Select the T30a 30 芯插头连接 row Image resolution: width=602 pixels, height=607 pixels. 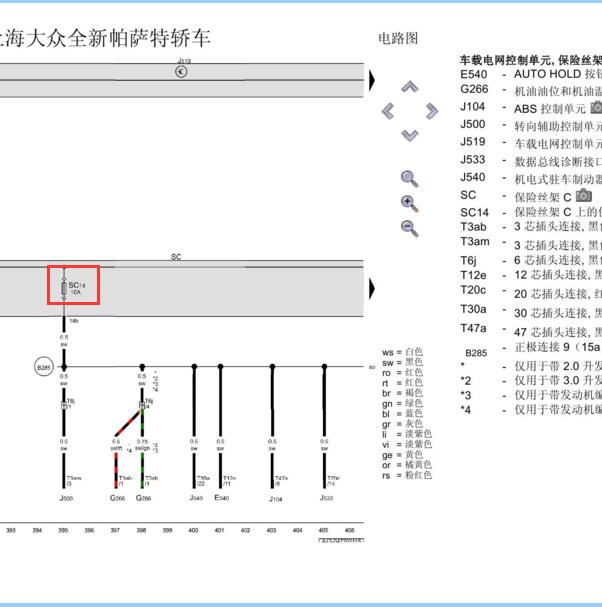coord(531,310)
